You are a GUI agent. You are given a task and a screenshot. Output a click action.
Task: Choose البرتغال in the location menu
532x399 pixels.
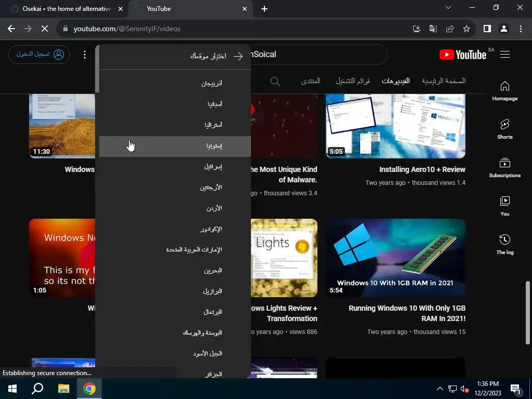pyautogui.click(x=175, y=312)
